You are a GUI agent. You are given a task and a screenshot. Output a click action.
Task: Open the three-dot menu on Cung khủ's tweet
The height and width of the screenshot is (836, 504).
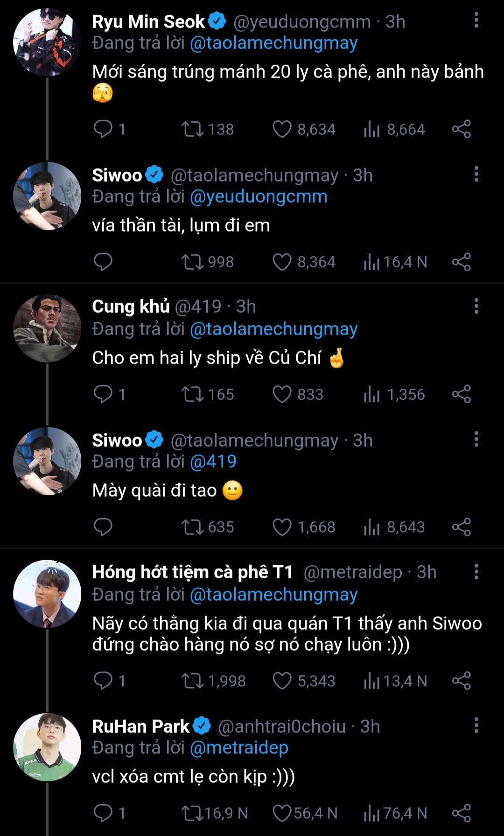point(476,306)
